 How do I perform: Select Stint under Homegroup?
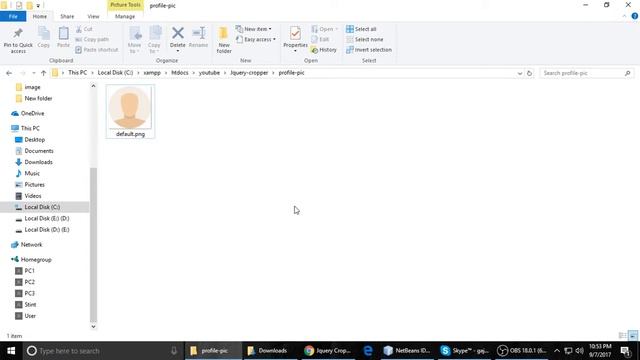coord(30,305)
